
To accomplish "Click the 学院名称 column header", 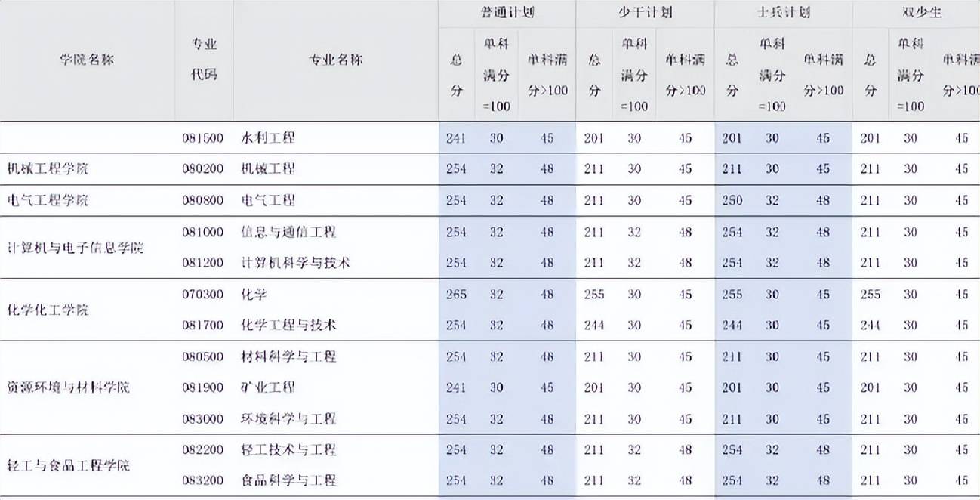I will pos(87,60).
